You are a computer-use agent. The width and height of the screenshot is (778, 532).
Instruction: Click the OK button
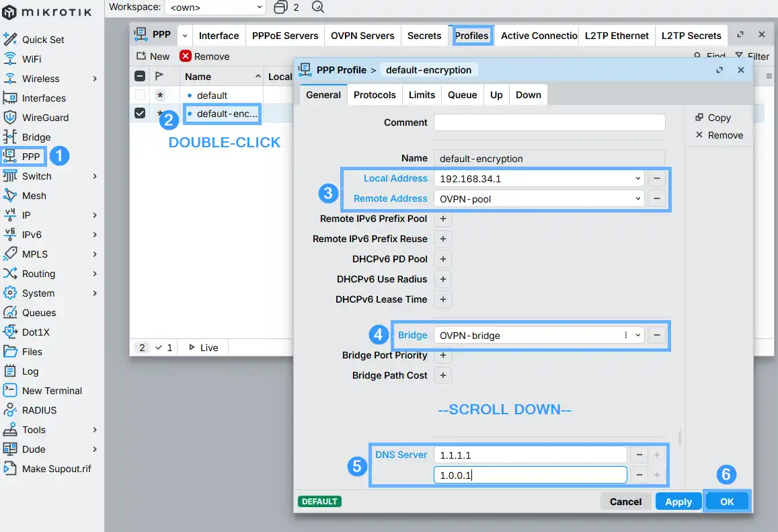[x=726, y=502]
